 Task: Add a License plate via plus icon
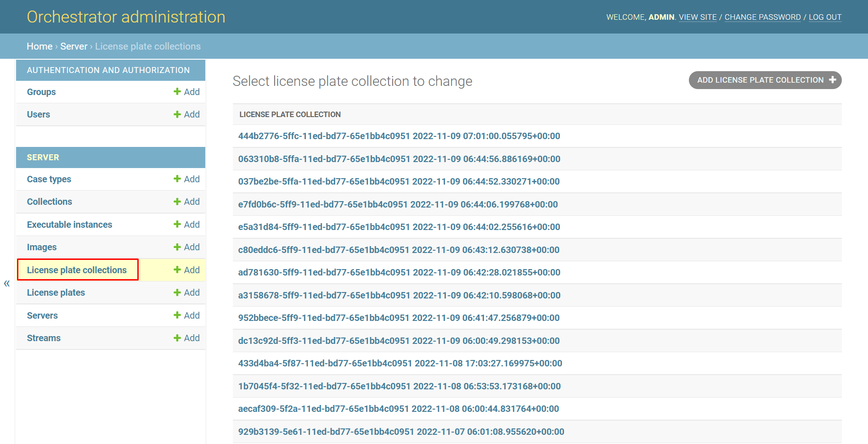(177, 292)
